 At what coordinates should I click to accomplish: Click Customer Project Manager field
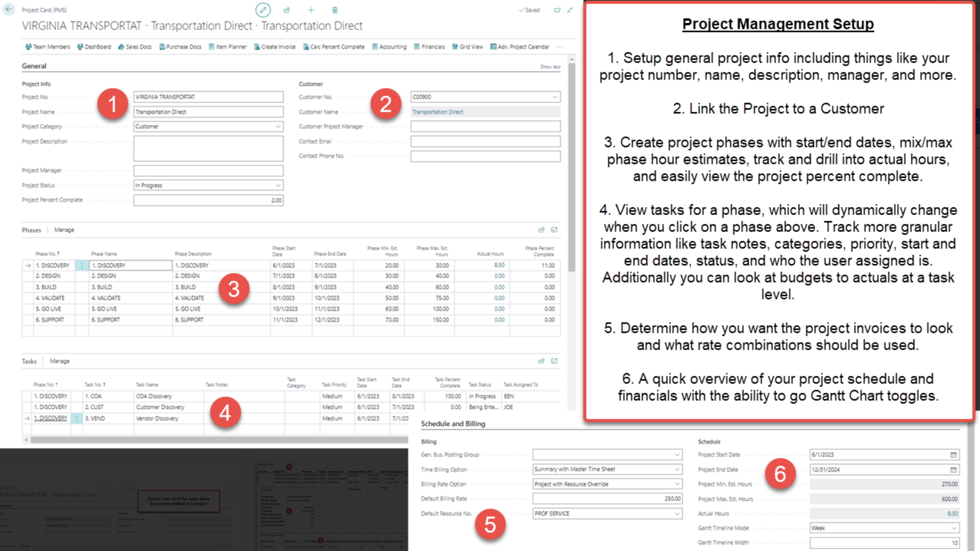coord(485,126)
